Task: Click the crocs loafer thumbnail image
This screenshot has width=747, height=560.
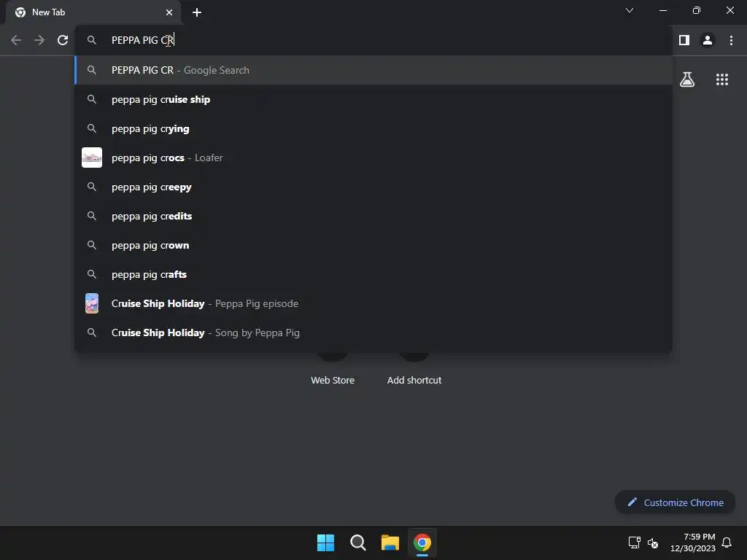Action: [x=92, y=157]
